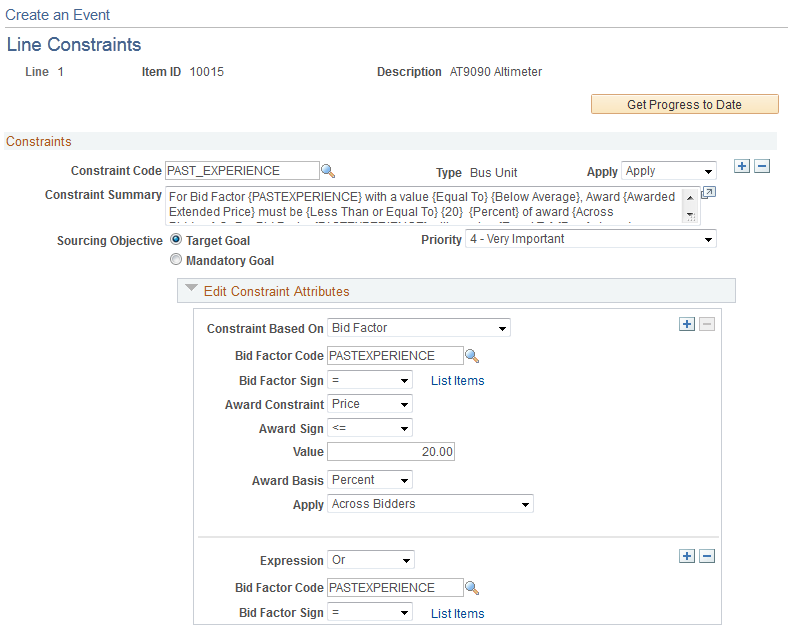
Task: Open the Award Constraint dropdown
Action: point(370,404)
